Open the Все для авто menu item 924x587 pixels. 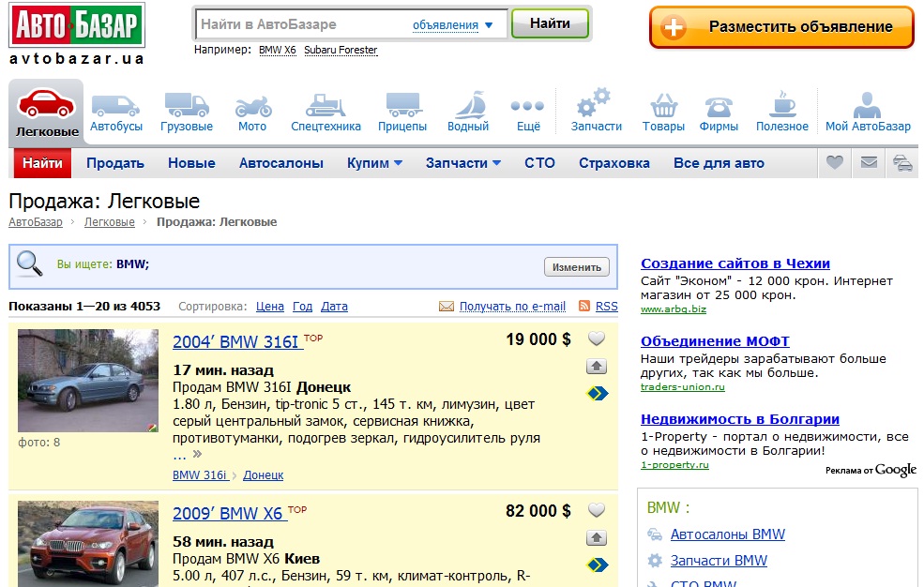click(x=719, y=163)
